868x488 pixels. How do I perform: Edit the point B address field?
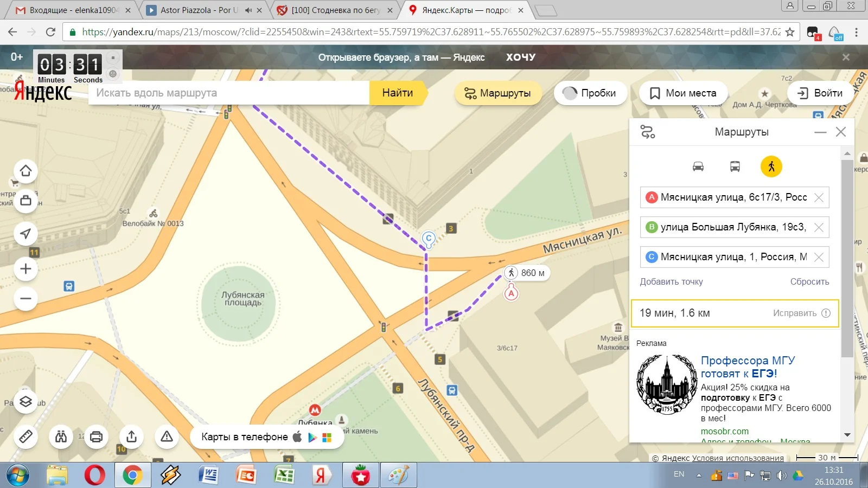[733, 227]
